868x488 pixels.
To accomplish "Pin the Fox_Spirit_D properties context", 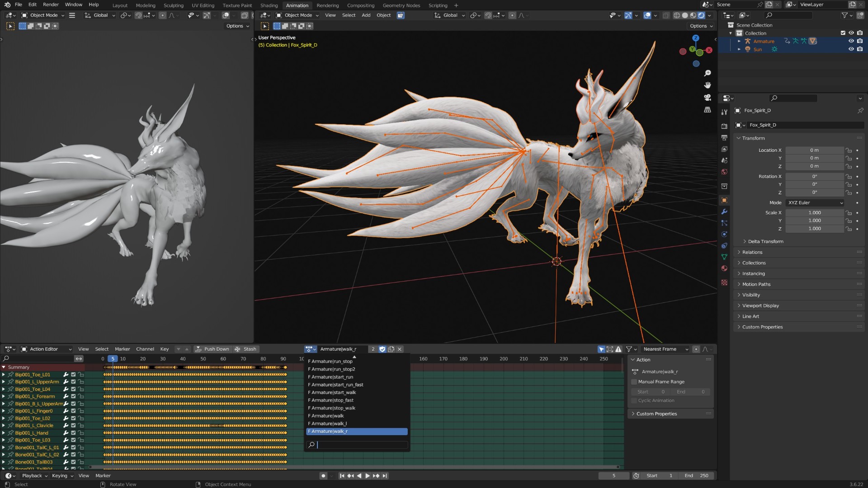I will pos(860,111).
